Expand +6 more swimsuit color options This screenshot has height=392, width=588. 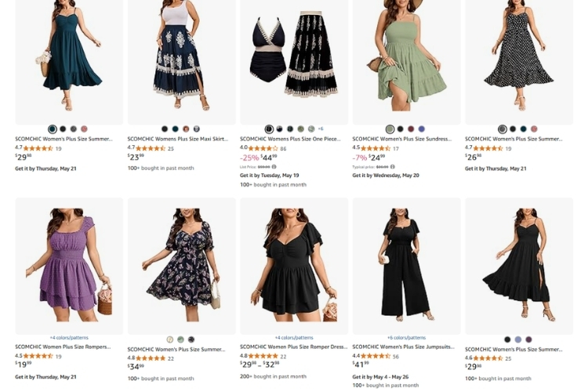point(320,129)
